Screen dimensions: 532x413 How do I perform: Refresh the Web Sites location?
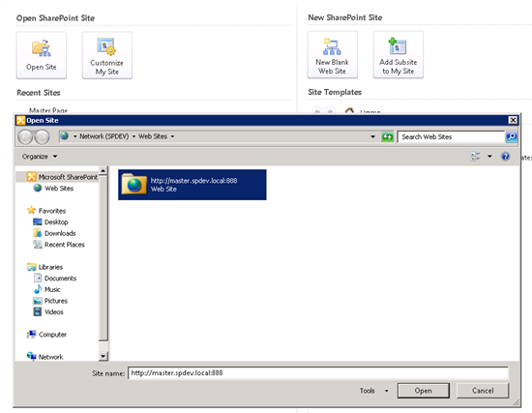pos(387,136)
